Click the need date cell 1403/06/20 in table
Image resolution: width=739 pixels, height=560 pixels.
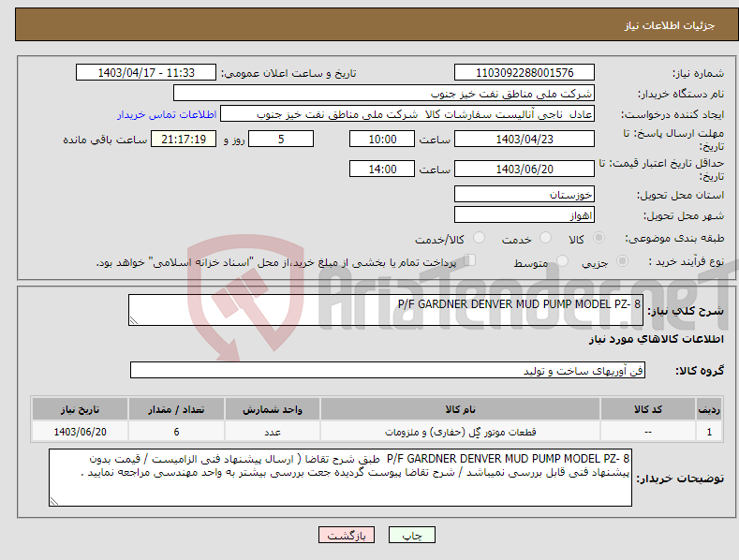click(81, 432)
